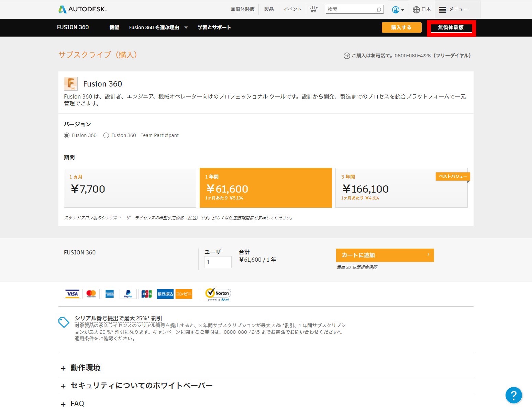The height and width of the screenshot is (411, 532).
Task: Open 学習とサポート menu item
Action: click(214, 27)
